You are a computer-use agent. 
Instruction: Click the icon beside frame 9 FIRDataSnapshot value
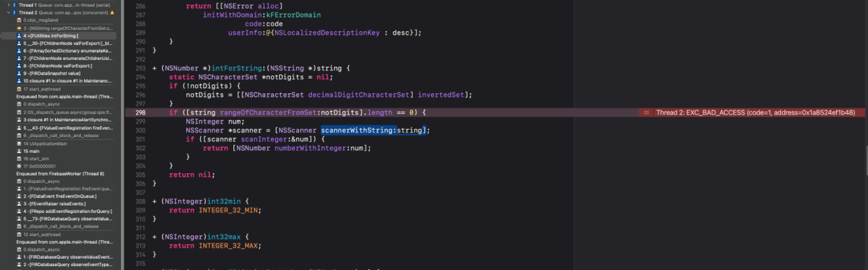tap(19, 74)
